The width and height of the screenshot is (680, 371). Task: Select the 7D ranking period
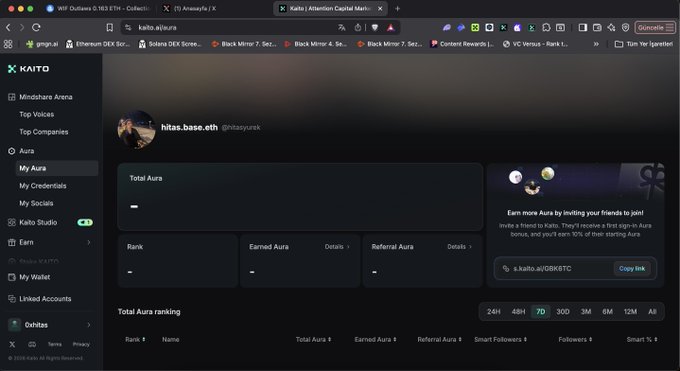coord(541,312)
